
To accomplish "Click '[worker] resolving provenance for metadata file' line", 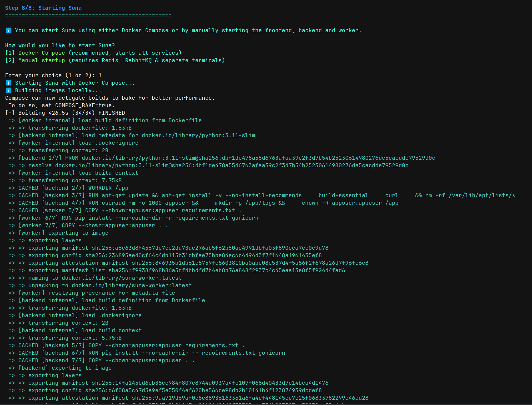I will [x=92, y=293].
